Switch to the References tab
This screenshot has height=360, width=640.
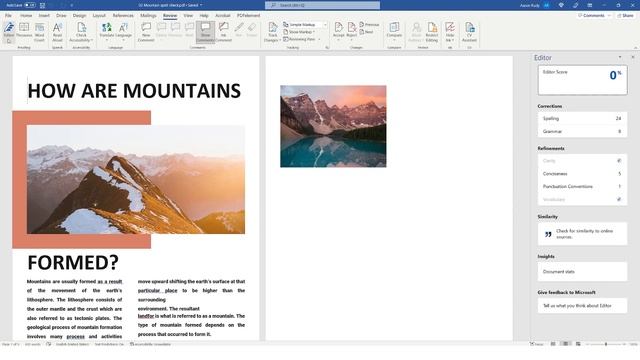coord(123,16)
